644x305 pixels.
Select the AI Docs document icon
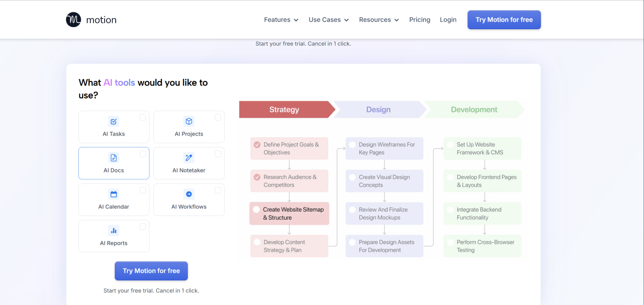pyautogui.click(x=114, y=157)
